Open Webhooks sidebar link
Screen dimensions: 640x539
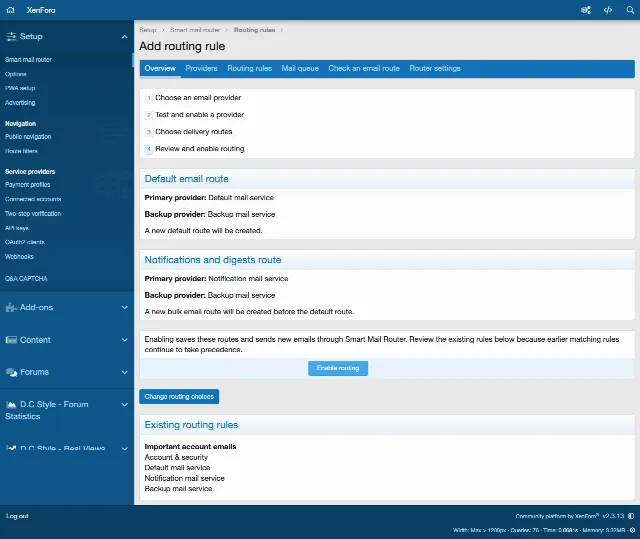point(19,257)
